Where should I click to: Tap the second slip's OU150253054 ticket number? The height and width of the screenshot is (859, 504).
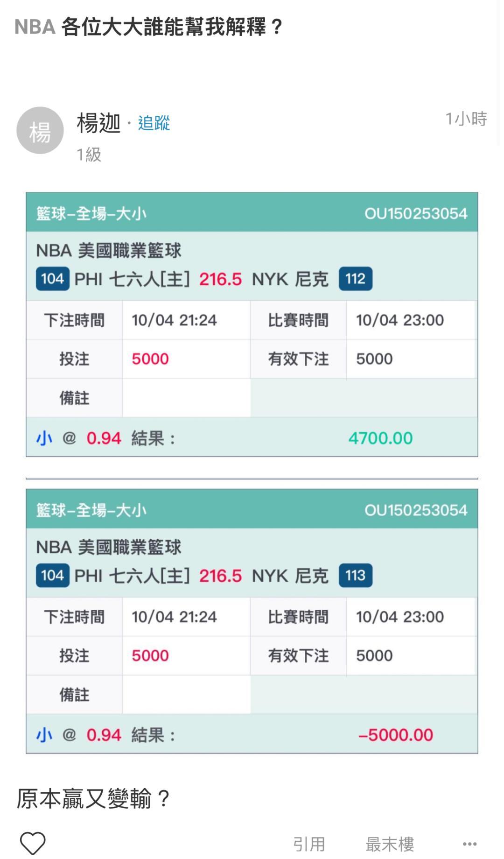click(x=415, y=510)
